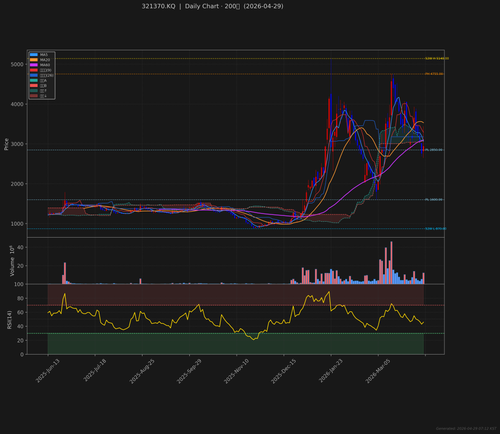Click the 'MA60' legend label
Viewport: 500px width, 434px height.
click(x=45, y=65)
